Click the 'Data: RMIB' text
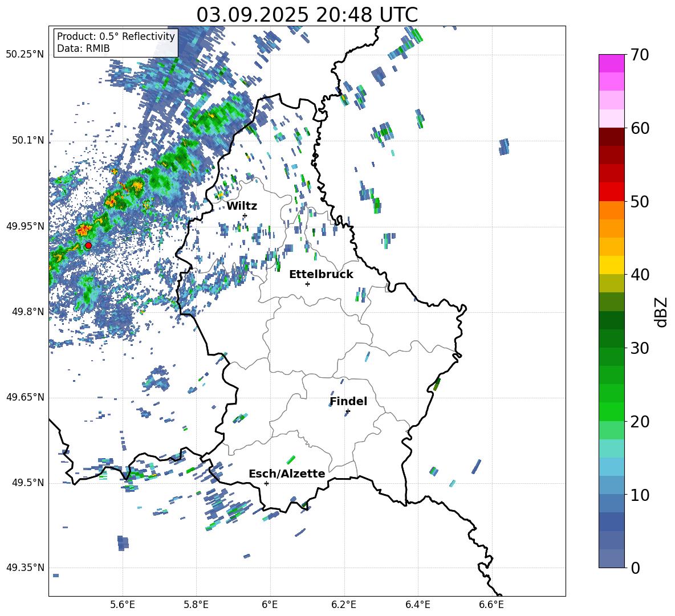The image size is (675, 616). [83, 48]
